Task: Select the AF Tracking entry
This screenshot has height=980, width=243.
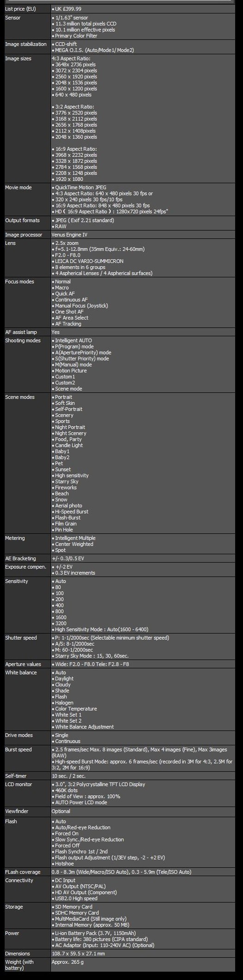Action: click(68, 324)
